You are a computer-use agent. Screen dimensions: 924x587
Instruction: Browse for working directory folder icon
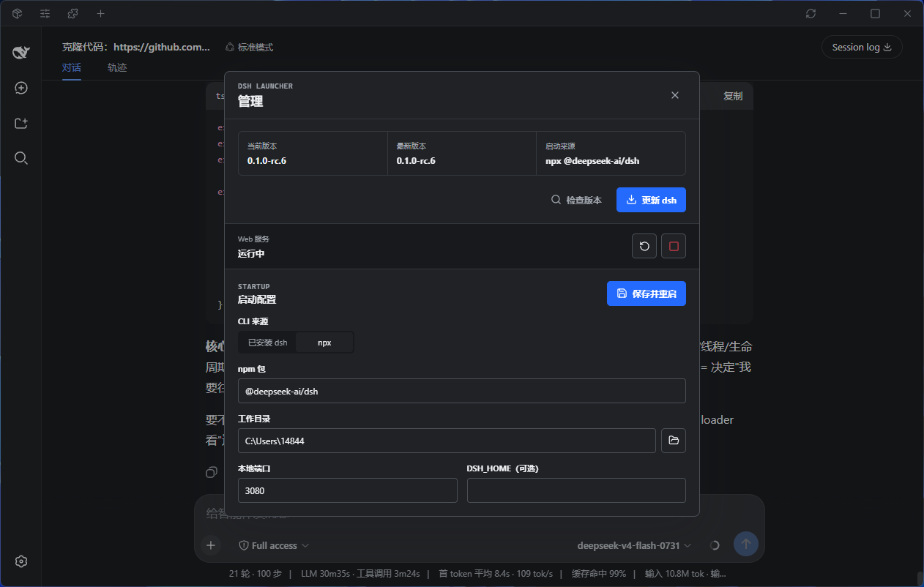674,441
